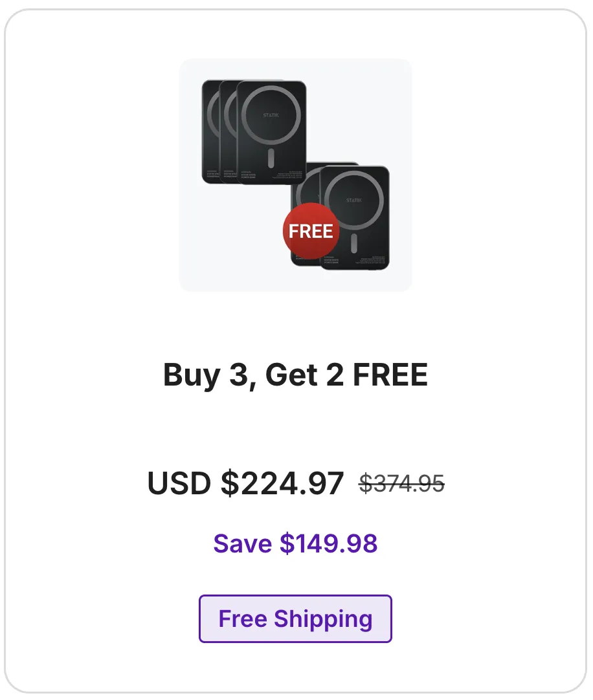593x700 pixels.
Task: Select the stack of two free power banks
Action: 340,216
